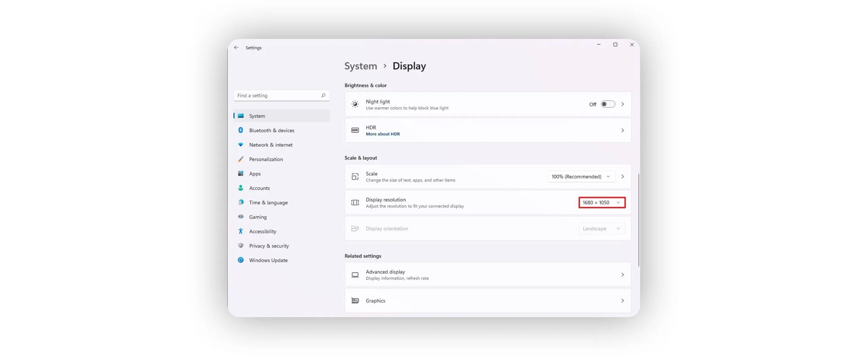This screenshot has height=356, width=868.
Task: Select Gaming in the sidebar
Action: [258, 217]
